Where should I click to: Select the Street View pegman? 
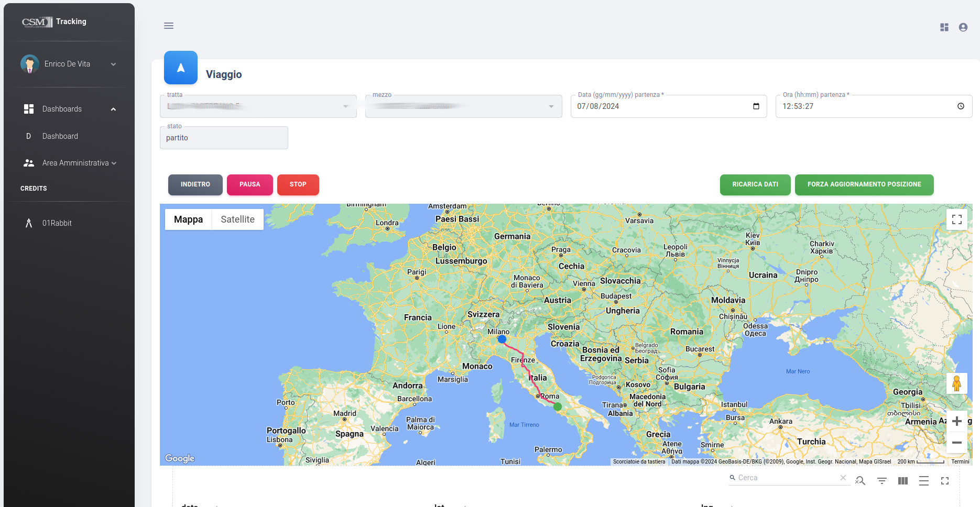pos(957,383)
